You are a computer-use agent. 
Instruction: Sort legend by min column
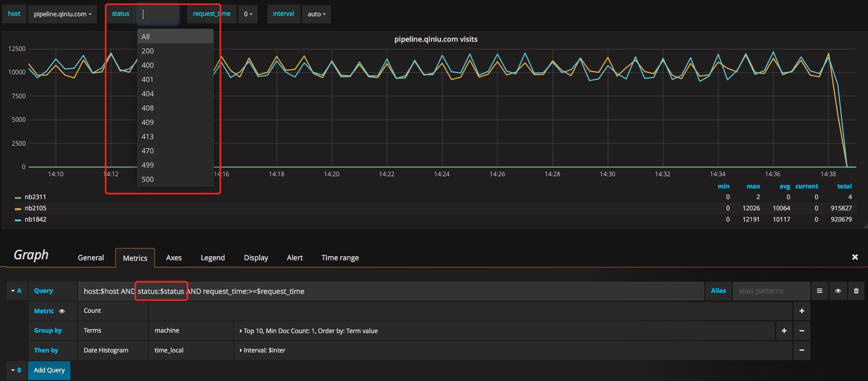pos(724,186)
